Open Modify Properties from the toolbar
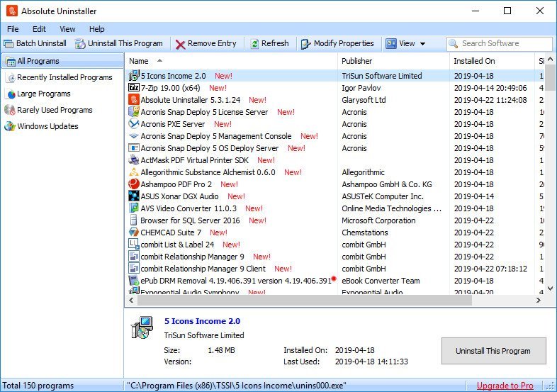The image size is (557, 392). (337, 43)
